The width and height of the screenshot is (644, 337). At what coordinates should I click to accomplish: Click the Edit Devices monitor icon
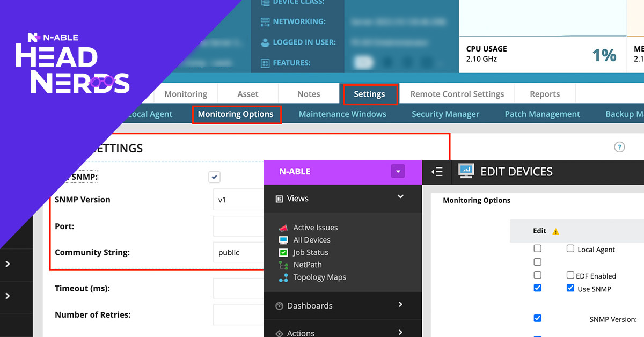coord(466,172)
